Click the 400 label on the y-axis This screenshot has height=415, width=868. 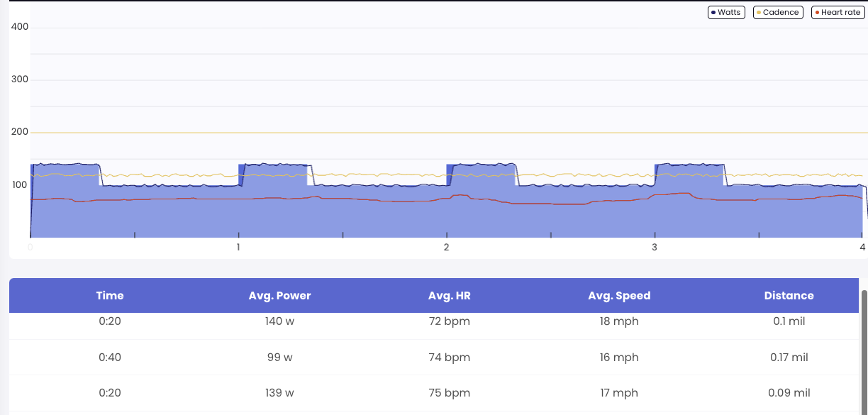[x=20, y=27]
